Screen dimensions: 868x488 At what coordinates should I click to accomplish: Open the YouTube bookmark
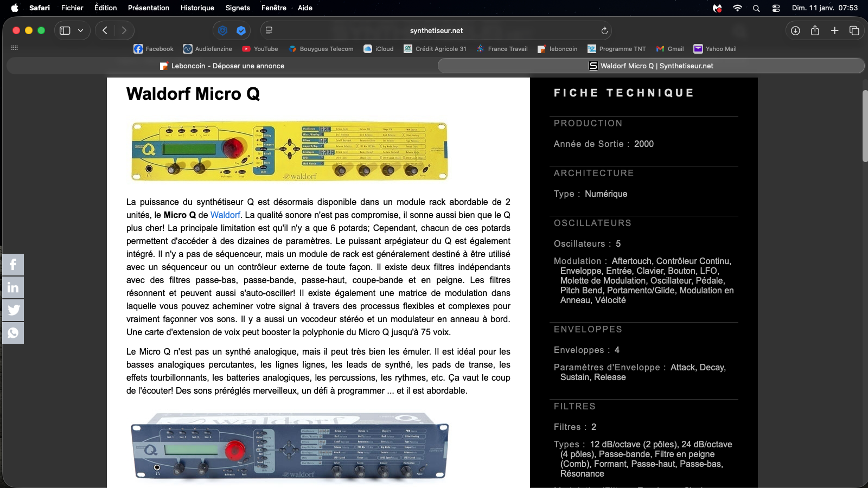pyautogui.click(x=260, y=49)
